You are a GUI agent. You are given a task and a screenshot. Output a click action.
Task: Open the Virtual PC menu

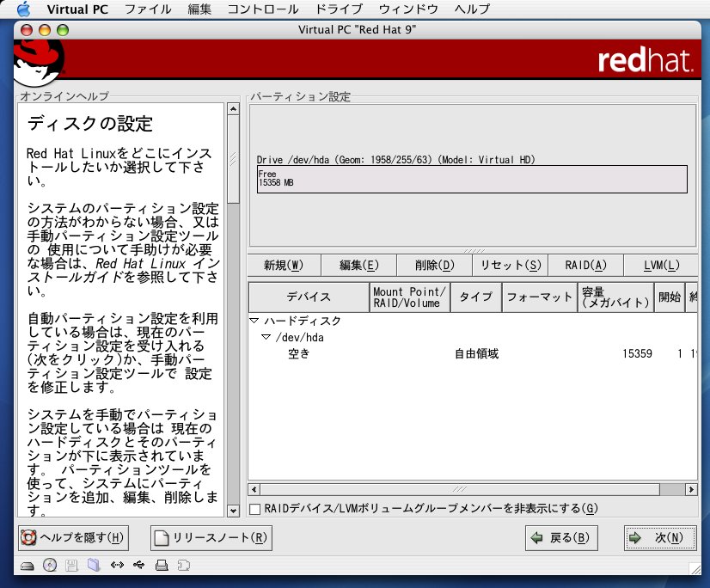coord(77,9)
